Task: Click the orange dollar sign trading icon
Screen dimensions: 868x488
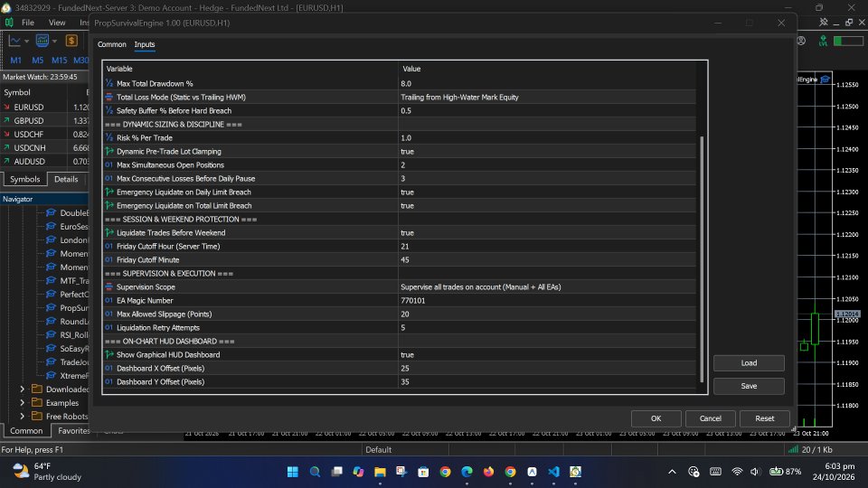Action: point(71,41)
